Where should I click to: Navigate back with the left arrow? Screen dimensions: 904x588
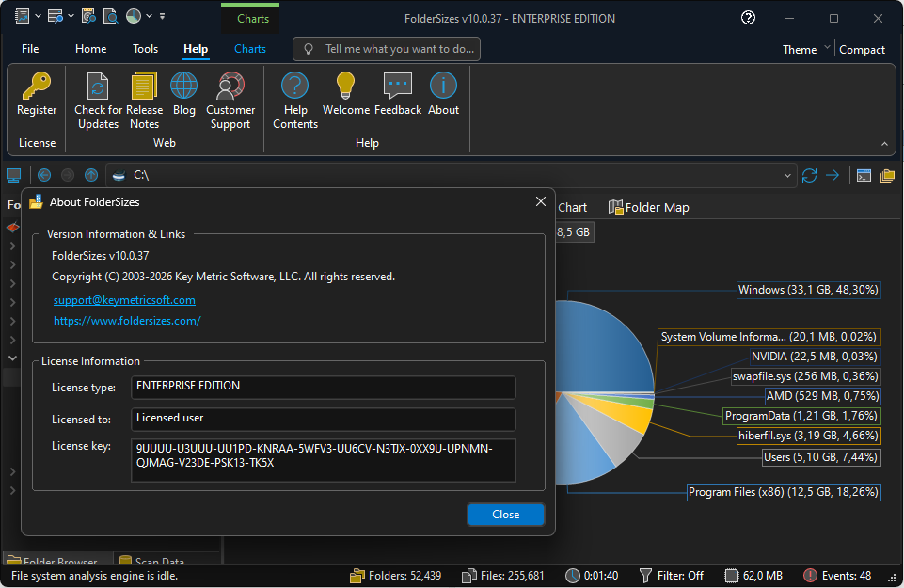click(x=44, y=175)
